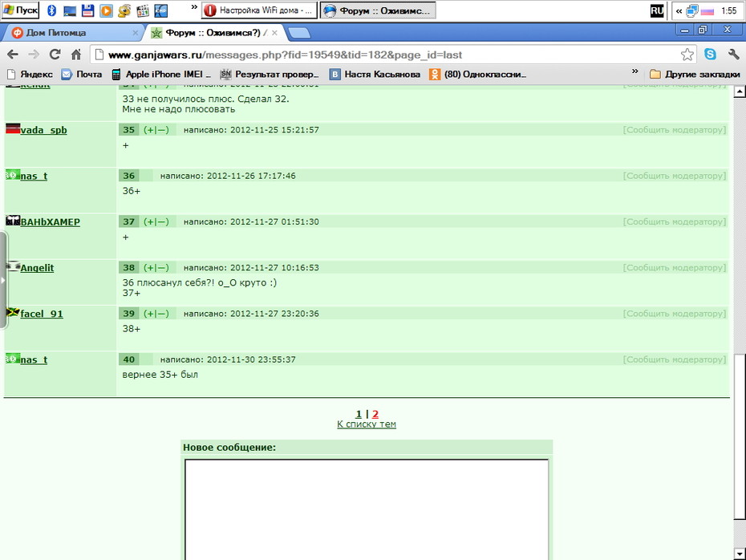Open the Результат провер... bookmark

(270, 75)
